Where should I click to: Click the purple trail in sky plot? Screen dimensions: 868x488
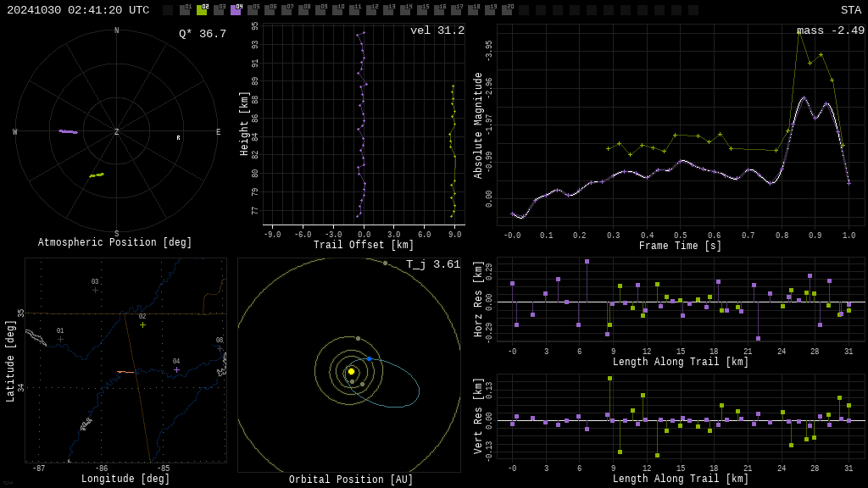tap(68, 131)
